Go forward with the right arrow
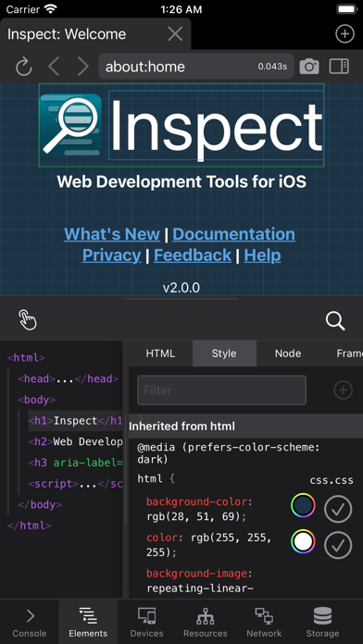363x644 pixels. pos(82,67)
